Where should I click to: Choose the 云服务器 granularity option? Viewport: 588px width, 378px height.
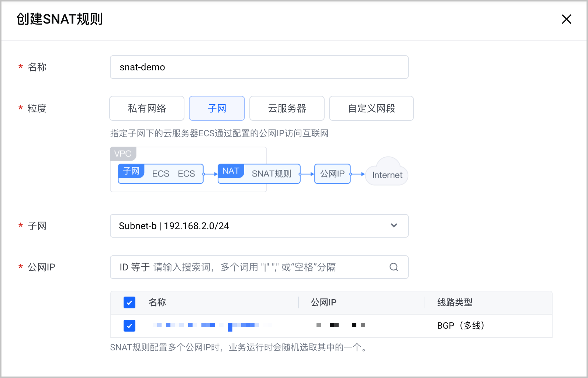[287, 108]
